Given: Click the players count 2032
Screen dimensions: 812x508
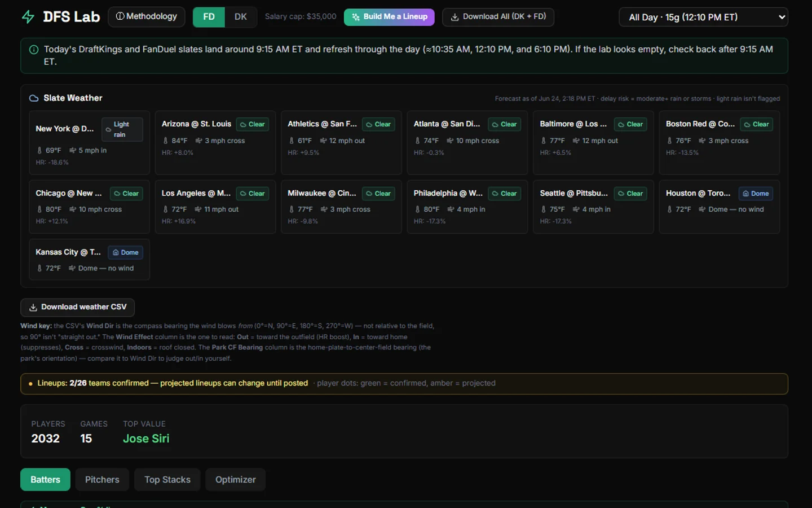Looking at the screenshot, I should pos(46,439).
